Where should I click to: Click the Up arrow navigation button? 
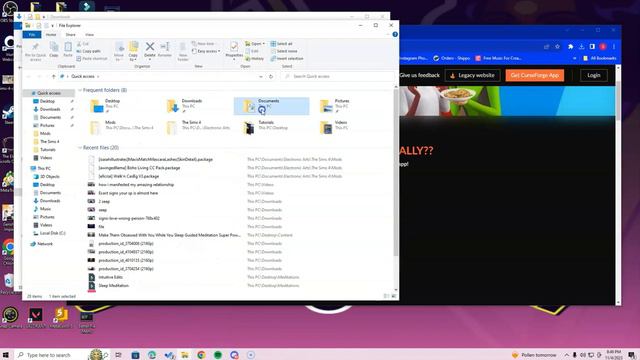pyautogui.click(x=53, y=76)
